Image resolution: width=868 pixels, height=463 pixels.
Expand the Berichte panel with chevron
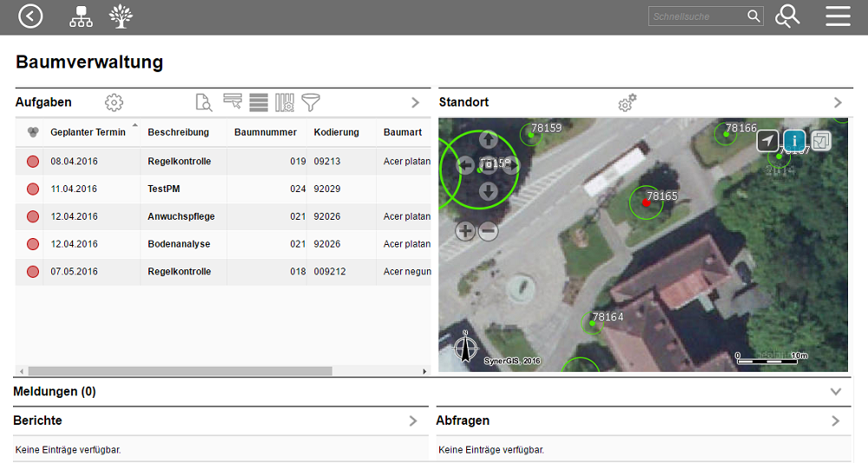(x=413, y=421)
